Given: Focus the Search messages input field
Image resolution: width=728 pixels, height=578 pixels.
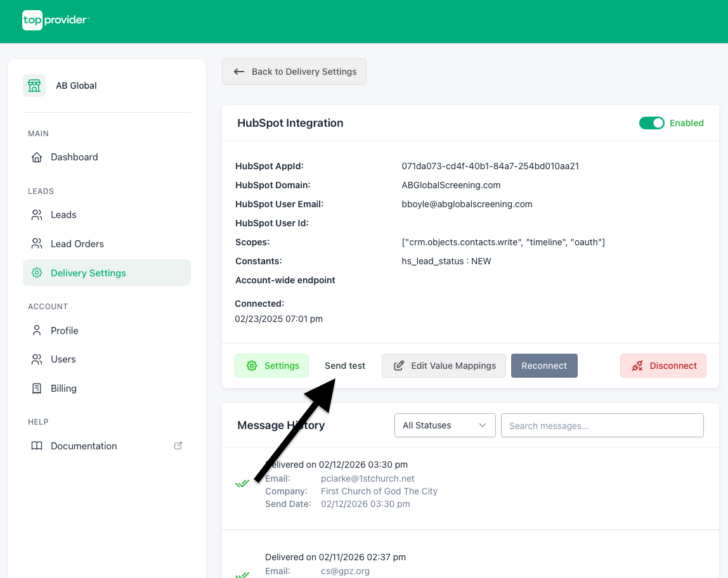Looking at the screenshot, I should (x=602, y=425).
